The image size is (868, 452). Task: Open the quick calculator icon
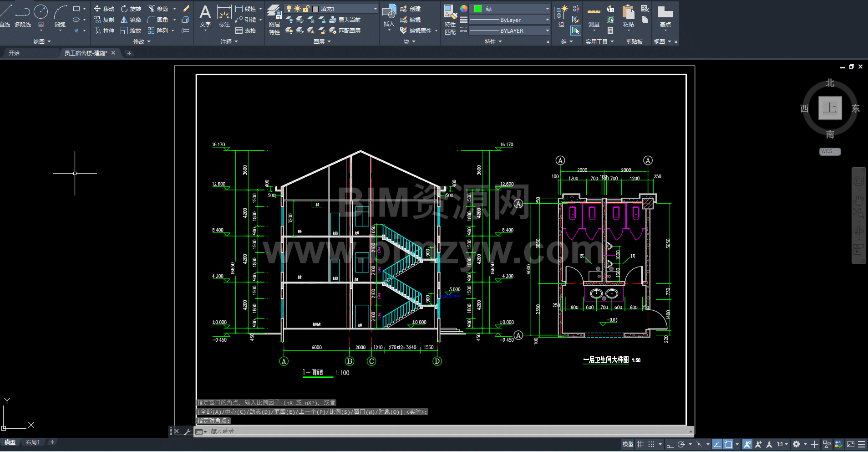click(610, 31)
